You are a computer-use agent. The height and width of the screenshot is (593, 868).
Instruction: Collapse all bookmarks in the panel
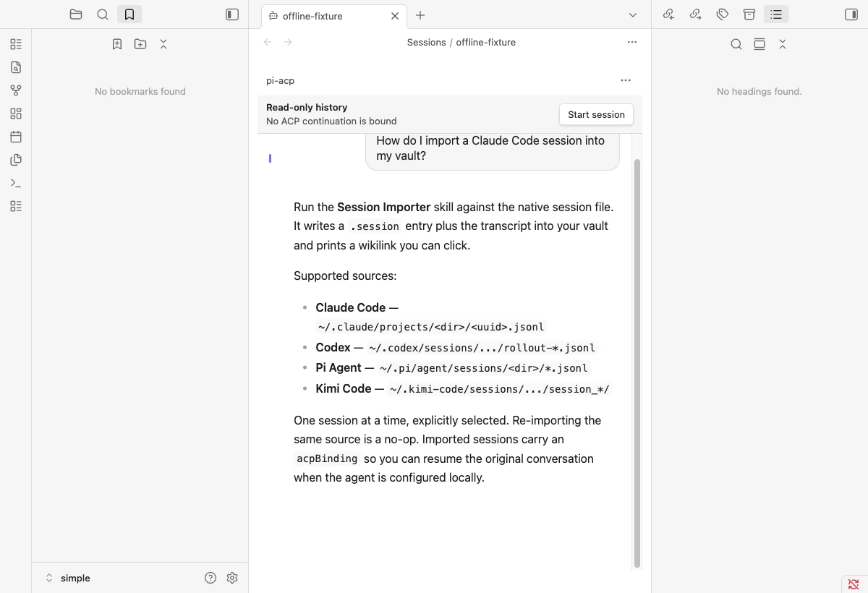[x=163, y=44]
